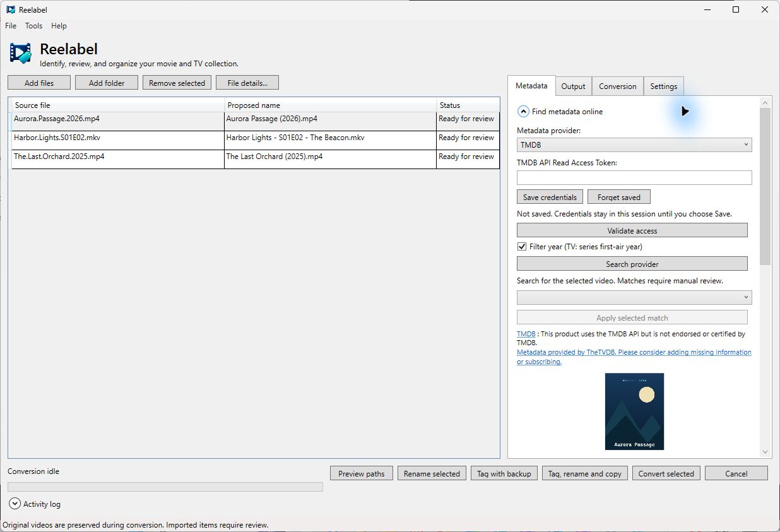Expand the Activity log section

click(x=15, y=504)
